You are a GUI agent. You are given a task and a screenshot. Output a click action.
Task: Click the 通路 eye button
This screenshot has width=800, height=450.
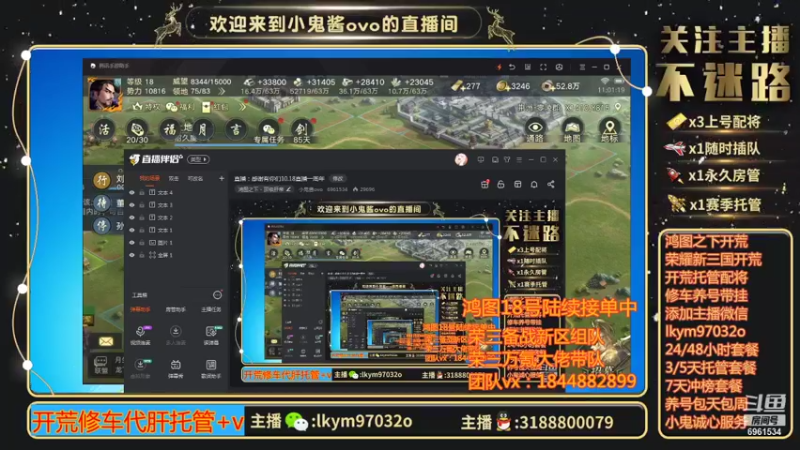coord(535,131)
